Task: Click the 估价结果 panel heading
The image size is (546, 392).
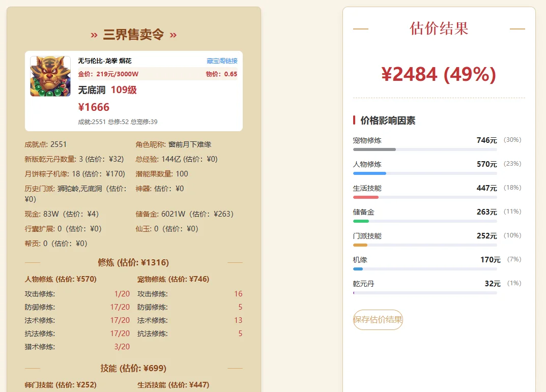Action: 439,29
